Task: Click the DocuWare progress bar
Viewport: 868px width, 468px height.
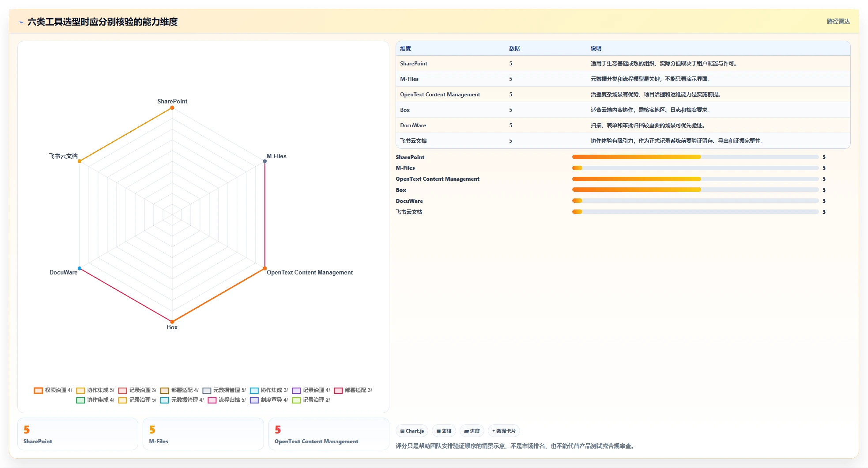Action: click(x=695, y=201)
